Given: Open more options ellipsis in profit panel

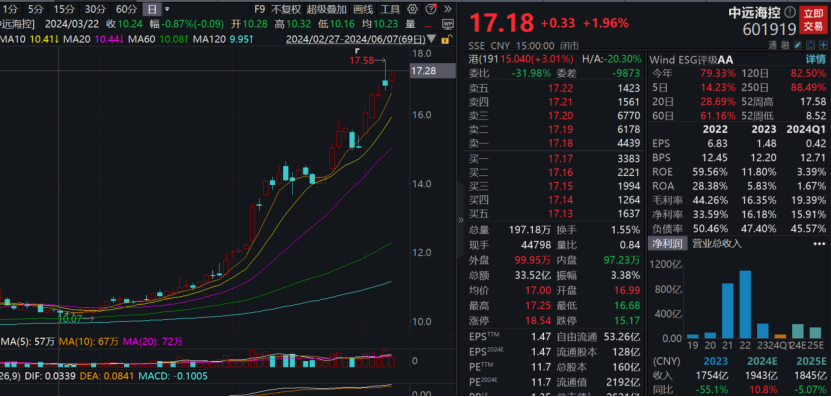Looking at the screenshot, I should [819, 243].
